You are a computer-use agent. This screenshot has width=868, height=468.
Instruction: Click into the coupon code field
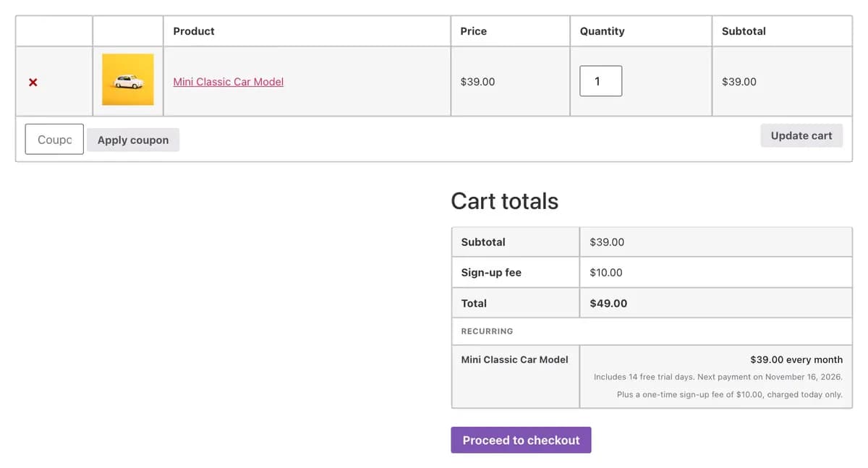[x=54, y=140]
